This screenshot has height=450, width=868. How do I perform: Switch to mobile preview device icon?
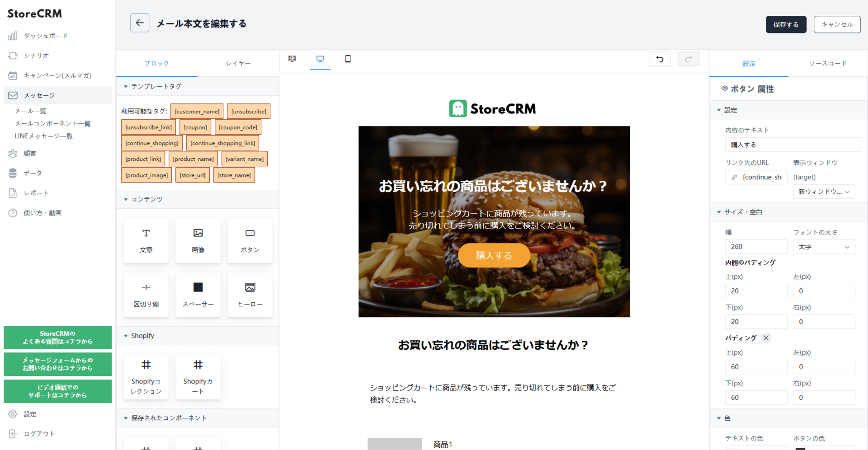(348, 59)
